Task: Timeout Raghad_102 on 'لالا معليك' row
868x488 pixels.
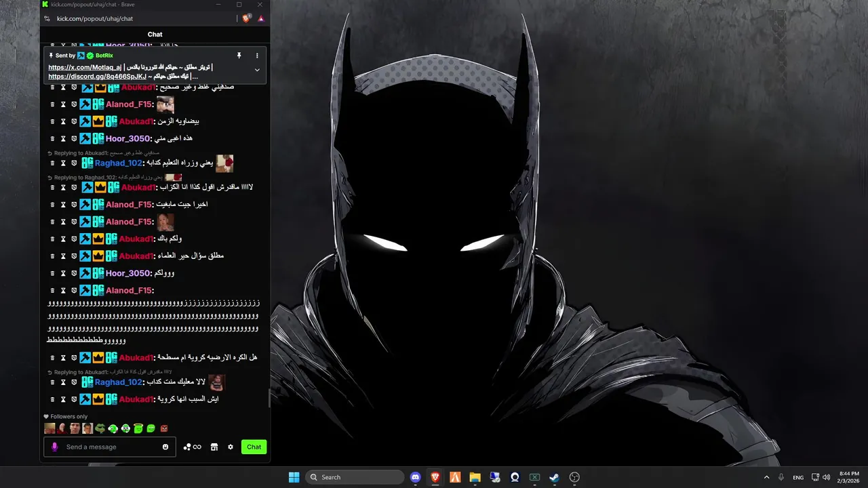Action: click(x=63, y=382)
